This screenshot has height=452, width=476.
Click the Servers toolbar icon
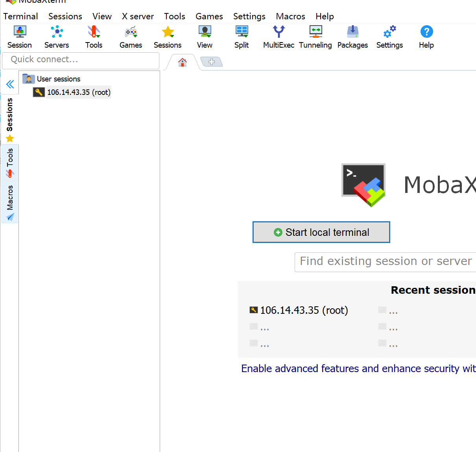tap(57, 37)
